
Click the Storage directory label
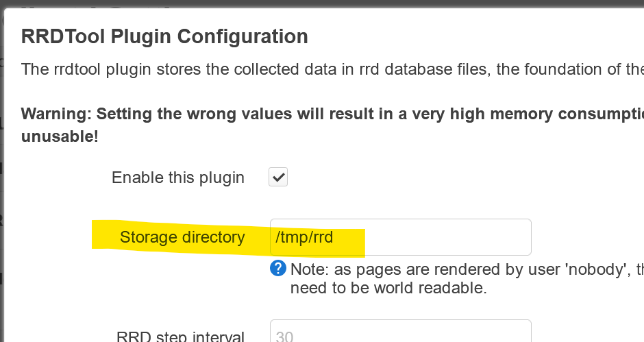pyautogui.click(x=182, y=237)
